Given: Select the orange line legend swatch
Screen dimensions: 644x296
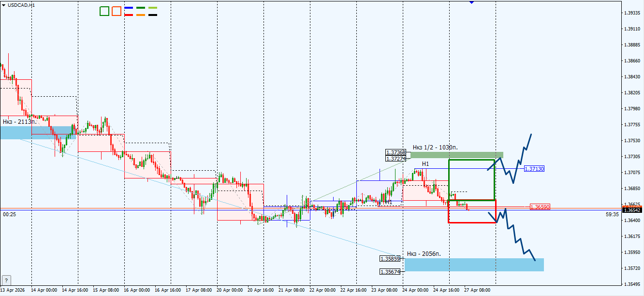Looking at the screenshot, I should click(141, 15).
